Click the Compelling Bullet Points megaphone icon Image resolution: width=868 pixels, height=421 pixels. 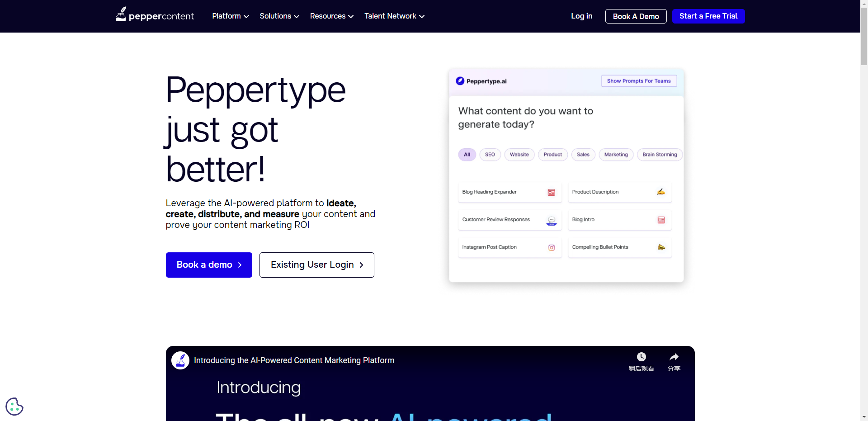click(661, 247)
